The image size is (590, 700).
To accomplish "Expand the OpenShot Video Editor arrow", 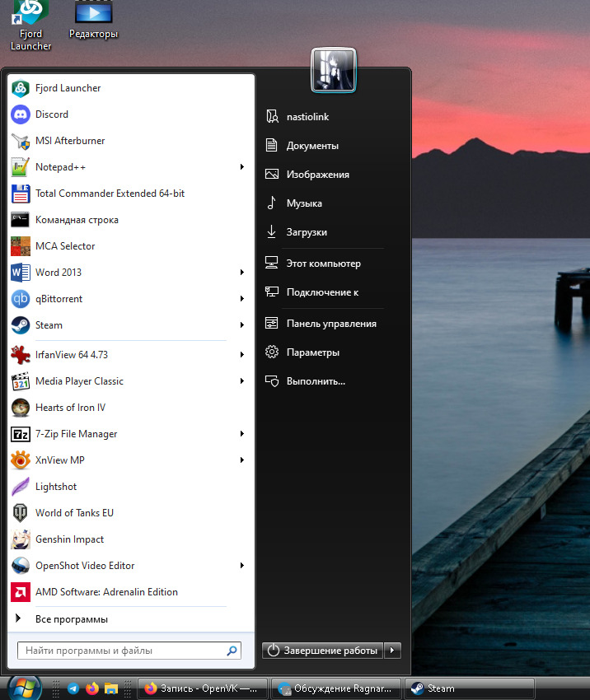I will (241, 565).
